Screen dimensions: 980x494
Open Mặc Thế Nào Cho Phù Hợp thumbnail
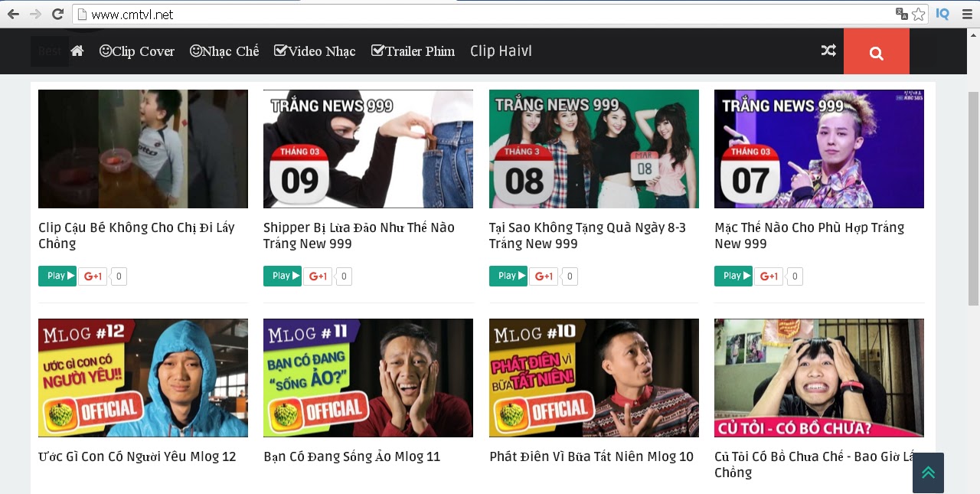pos(819,149)
